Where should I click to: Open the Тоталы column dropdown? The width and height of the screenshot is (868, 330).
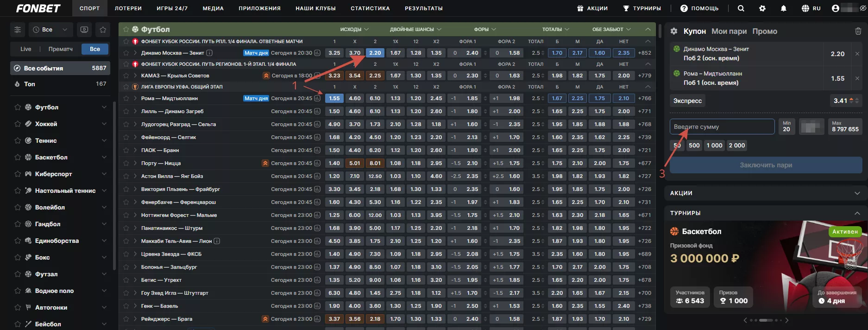(556, 29)
